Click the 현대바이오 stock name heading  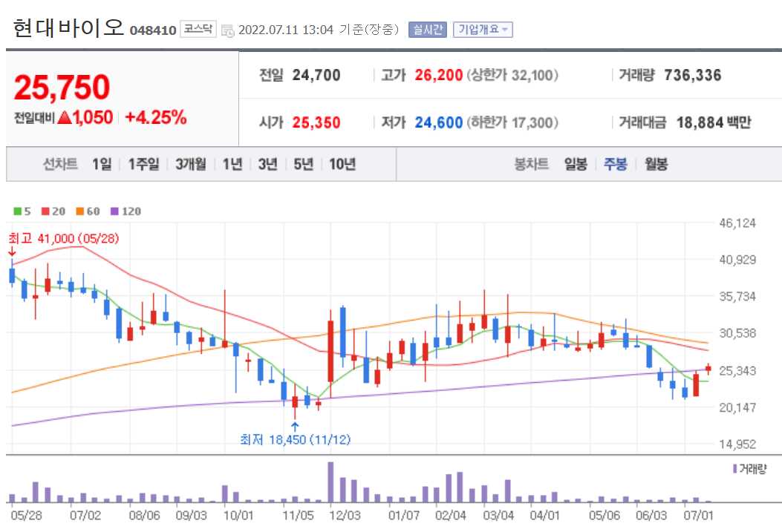(x=68, y=28)
